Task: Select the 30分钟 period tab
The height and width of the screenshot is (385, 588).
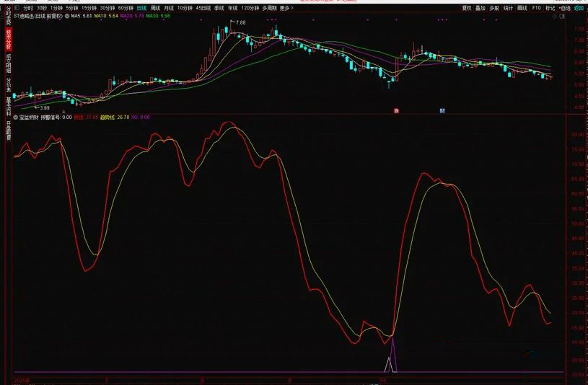Action: click(x=107, y=8)
